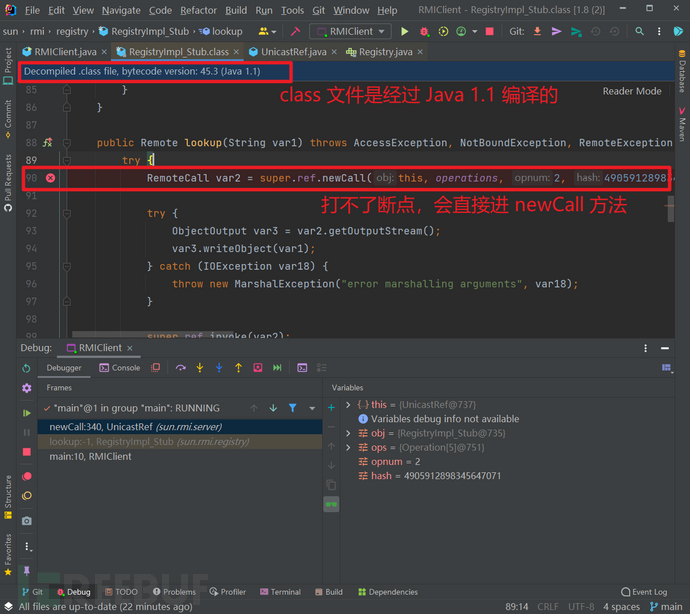Click pin tab icon in debug sidebar
This screenshot has width=690, height=614.
coord(27,571)
